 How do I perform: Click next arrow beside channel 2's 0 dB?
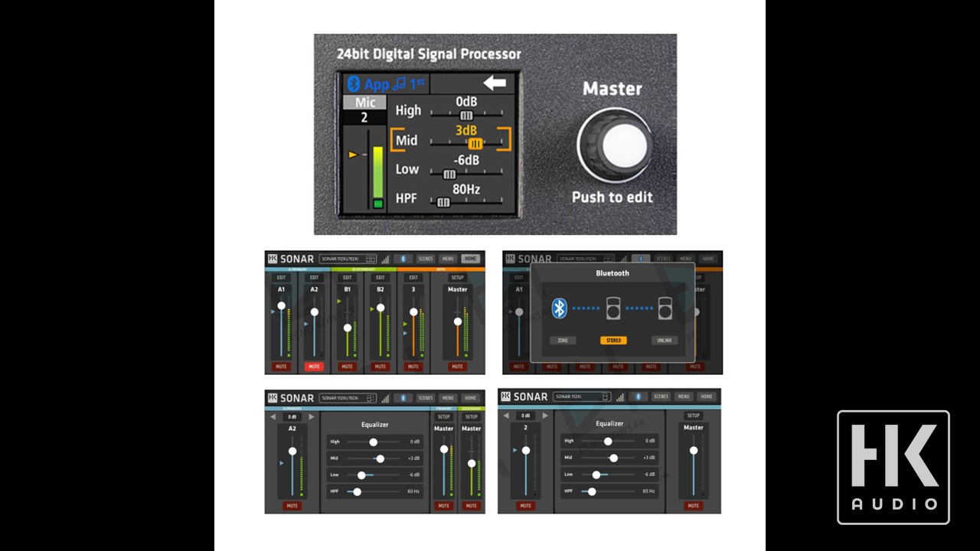pos(545,416)
